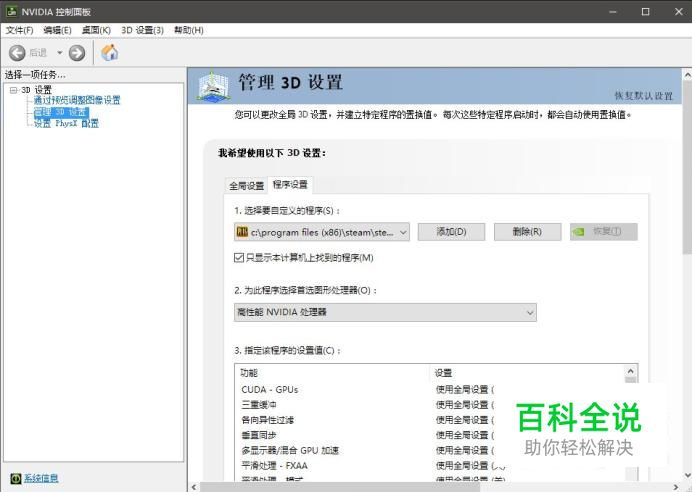Click 恢复默认设置 link in header
The height and width of the screenshot is (492, 692).
click(x=644, y=96)
